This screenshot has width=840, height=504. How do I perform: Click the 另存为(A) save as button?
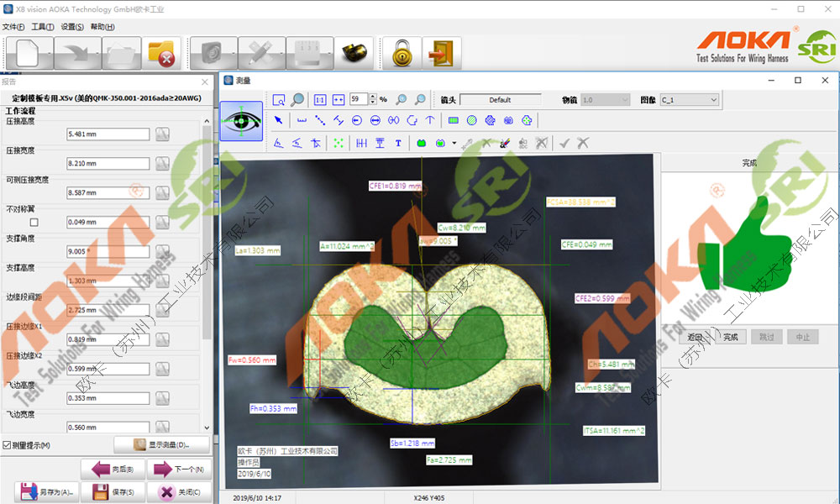coord(47,491)
